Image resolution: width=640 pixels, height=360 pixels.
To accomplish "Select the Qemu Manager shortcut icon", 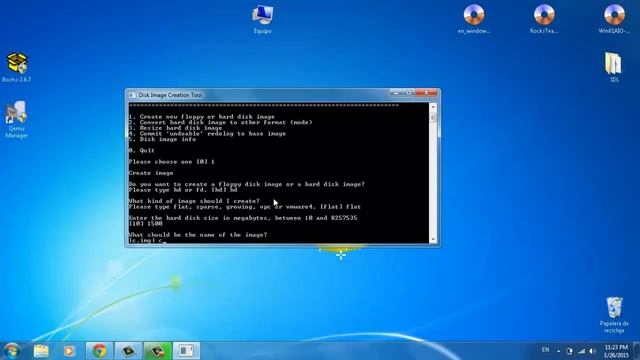I will click(x=17, y=120).
